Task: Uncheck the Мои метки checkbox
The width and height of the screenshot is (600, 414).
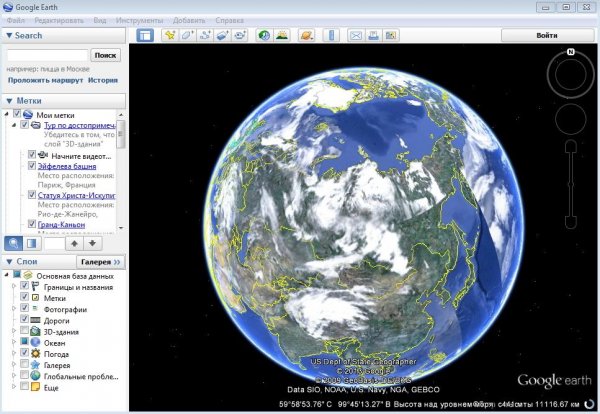Action: (17, 114)
